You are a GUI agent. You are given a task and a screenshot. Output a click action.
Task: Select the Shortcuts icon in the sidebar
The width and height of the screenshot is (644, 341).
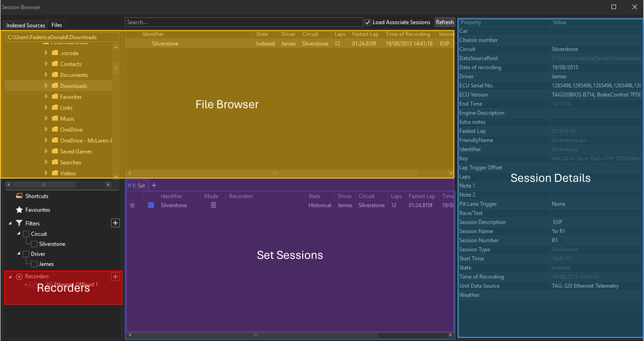(19, 196)
